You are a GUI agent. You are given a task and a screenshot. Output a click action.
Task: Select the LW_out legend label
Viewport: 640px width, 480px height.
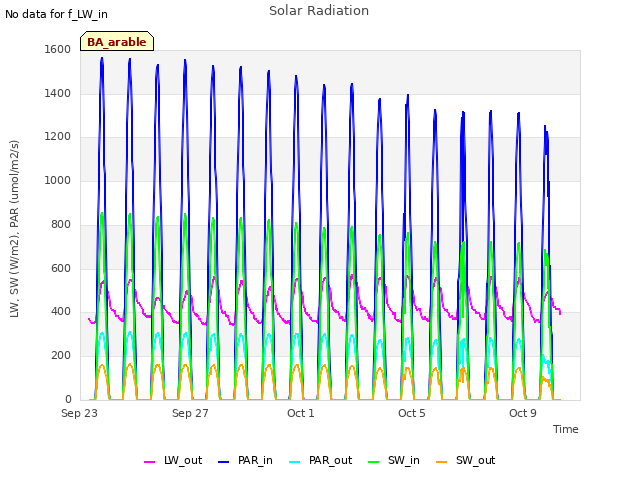[x=183, y=460]
